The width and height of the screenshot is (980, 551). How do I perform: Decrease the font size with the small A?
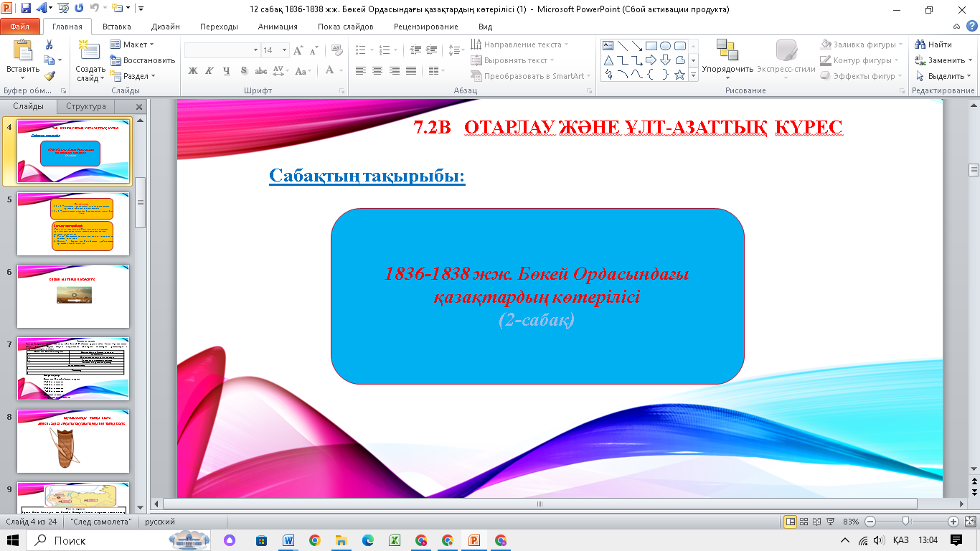314,50
